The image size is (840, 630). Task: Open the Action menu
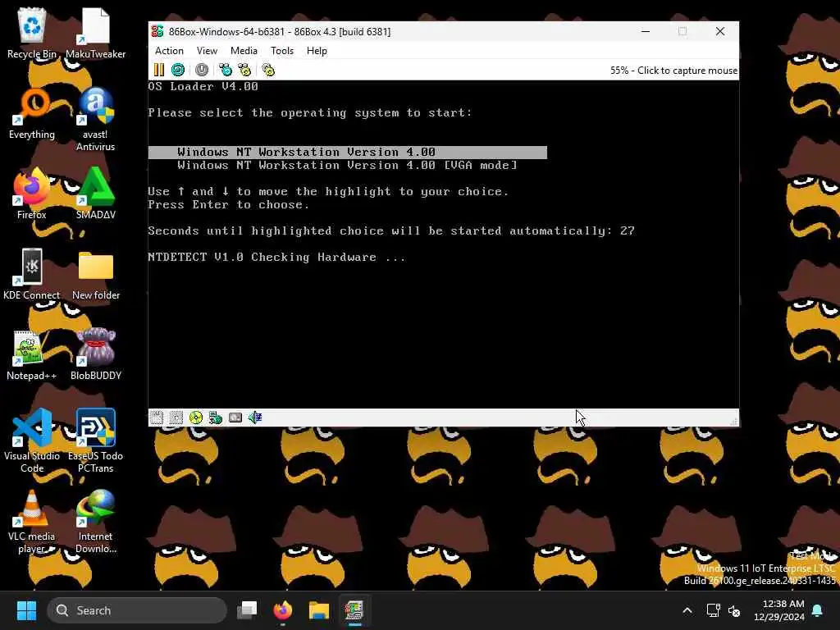tap(169, 51)
